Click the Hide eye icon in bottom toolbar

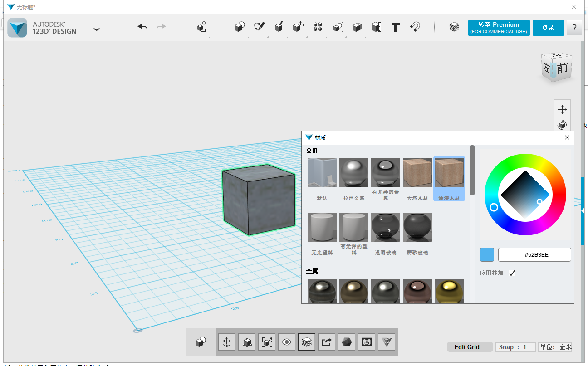coord(286,342)
